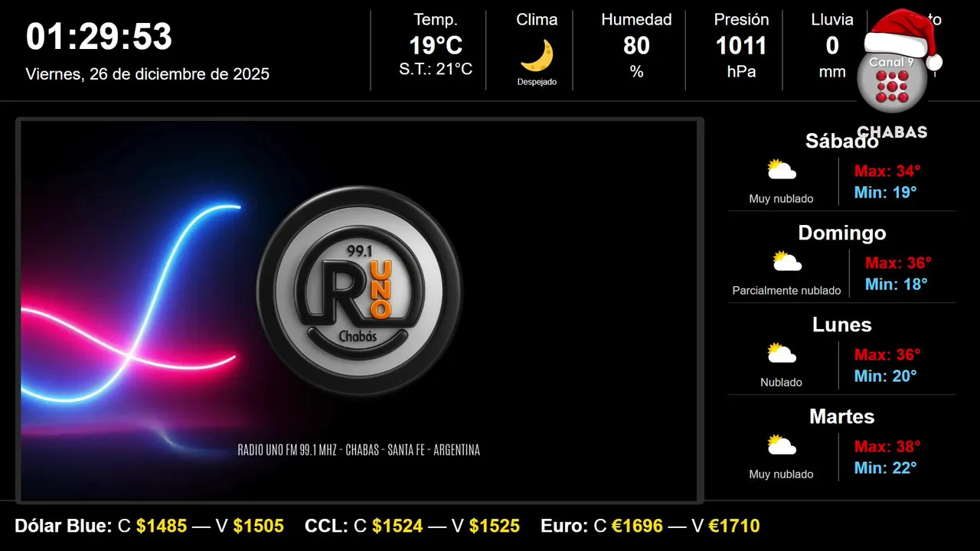This screenshot has height=551, width=980.
Task: Click the Radio Uno 99.1 round logo
Action: pyautogui.click(x=359, y=292)
